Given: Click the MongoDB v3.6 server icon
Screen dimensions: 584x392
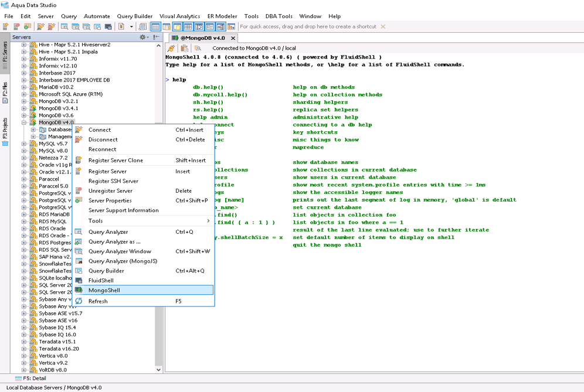Looking at the screenshot, I should [x=33, y=115].
